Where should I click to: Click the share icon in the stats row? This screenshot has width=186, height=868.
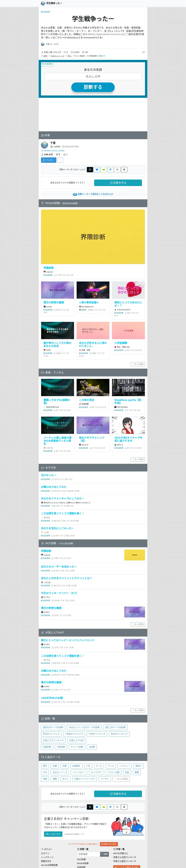point(143,52)
